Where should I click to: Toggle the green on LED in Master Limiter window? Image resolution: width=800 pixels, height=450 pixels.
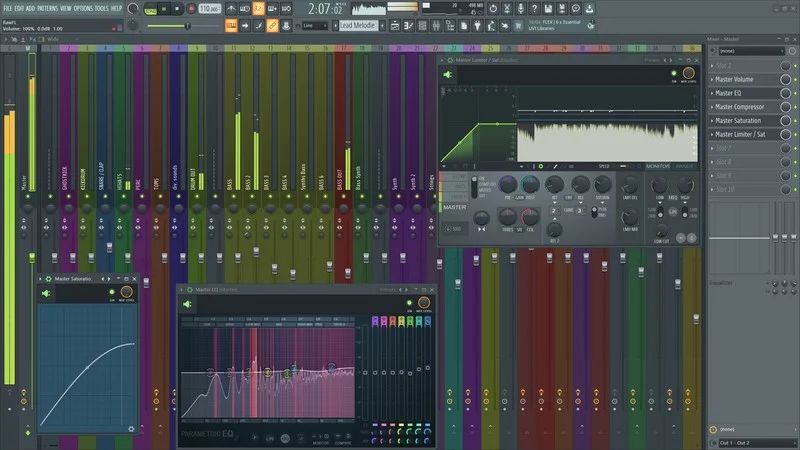coord(674,73)
